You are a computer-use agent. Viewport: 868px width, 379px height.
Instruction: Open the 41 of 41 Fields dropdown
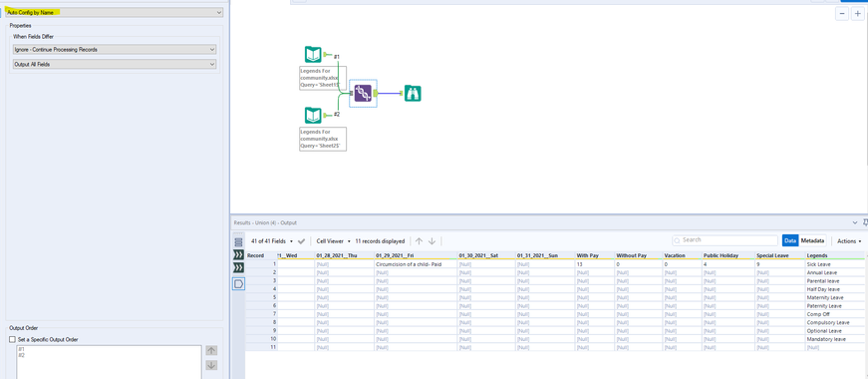[x=272, y=241]
